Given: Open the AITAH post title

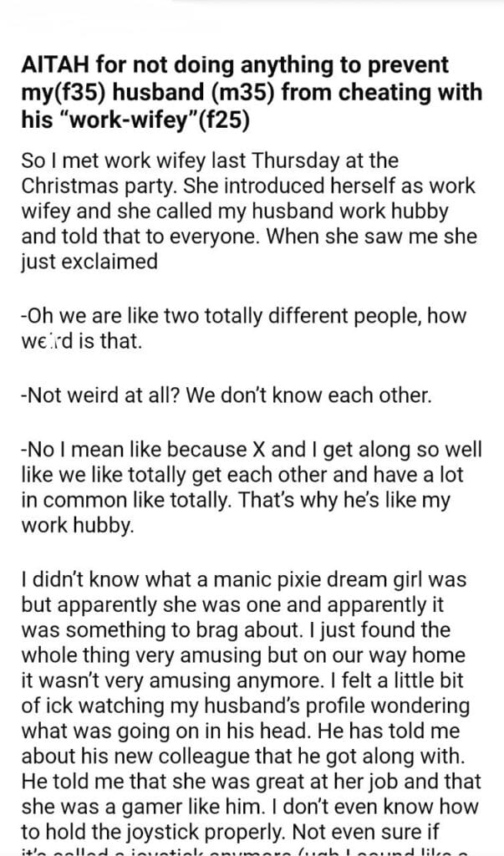Looking at the screenshot, I should (252, 92).
